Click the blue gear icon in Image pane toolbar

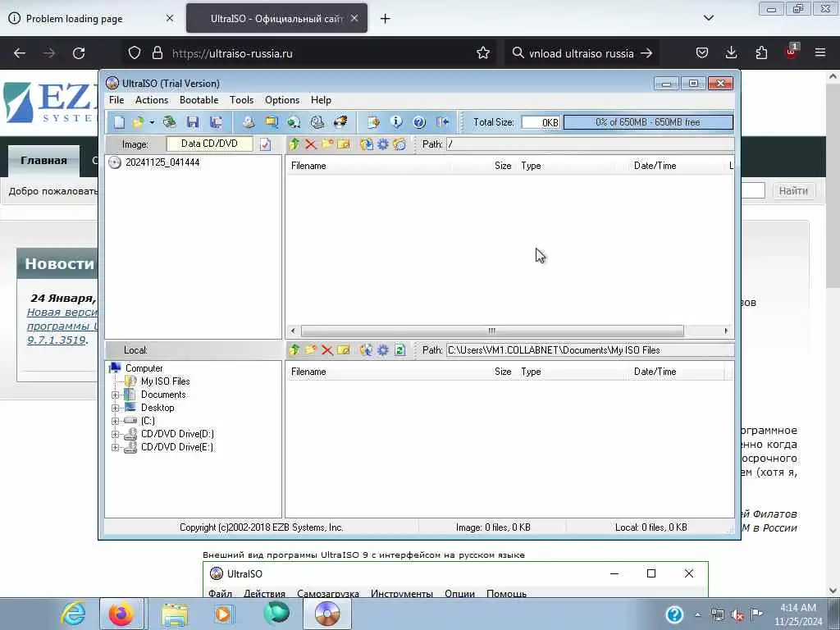click(x=383, y=144)
